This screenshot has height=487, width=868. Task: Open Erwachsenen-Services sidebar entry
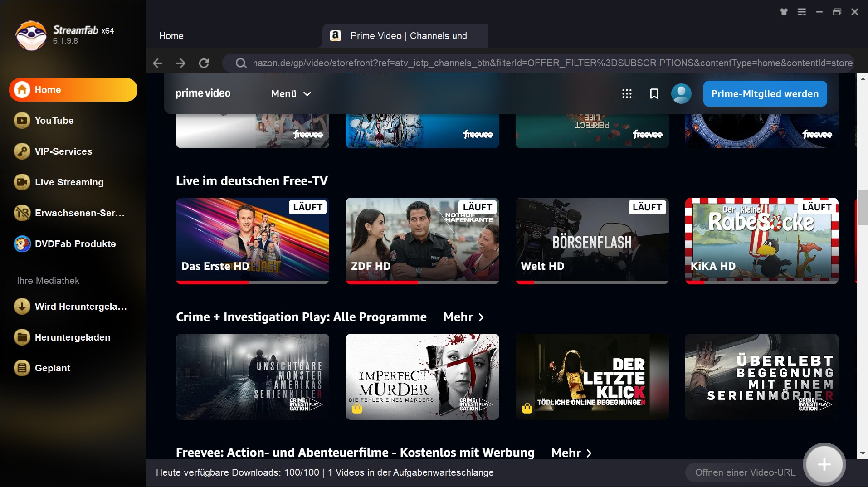(x=73, y=213)
